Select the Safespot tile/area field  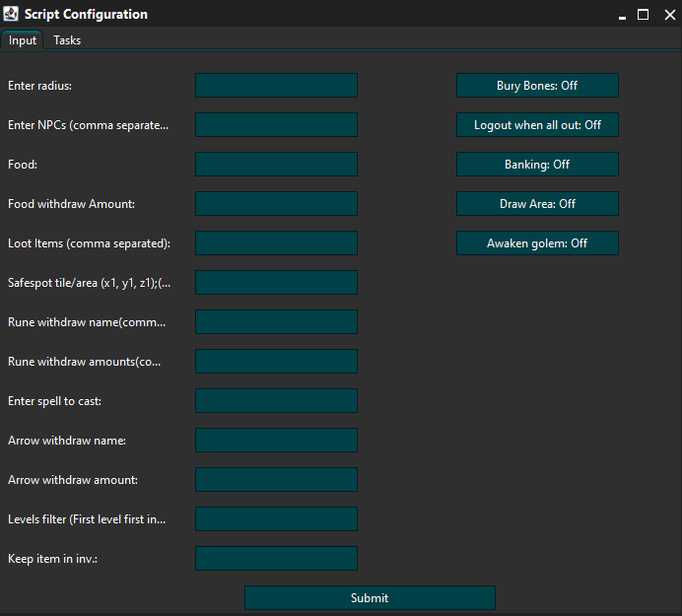[276, 283]
